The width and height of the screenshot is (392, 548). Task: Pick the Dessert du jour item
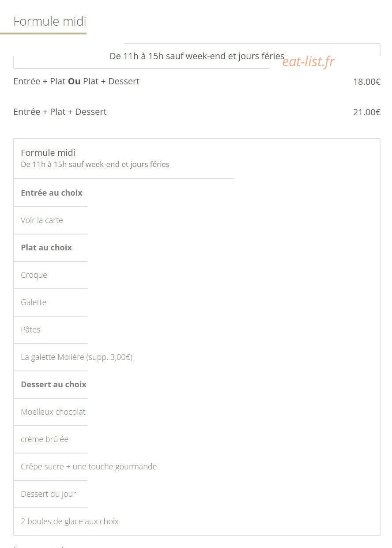pos(49,494)
